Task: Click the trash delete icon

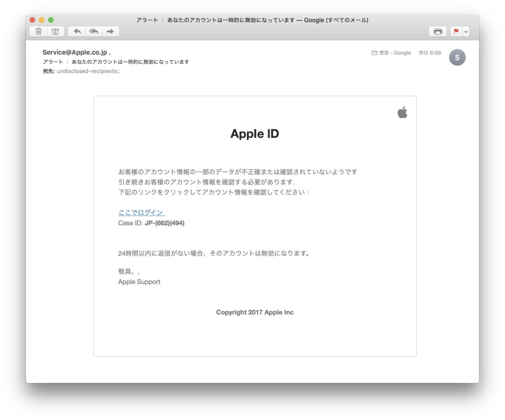Action: [x=38, y=31]
